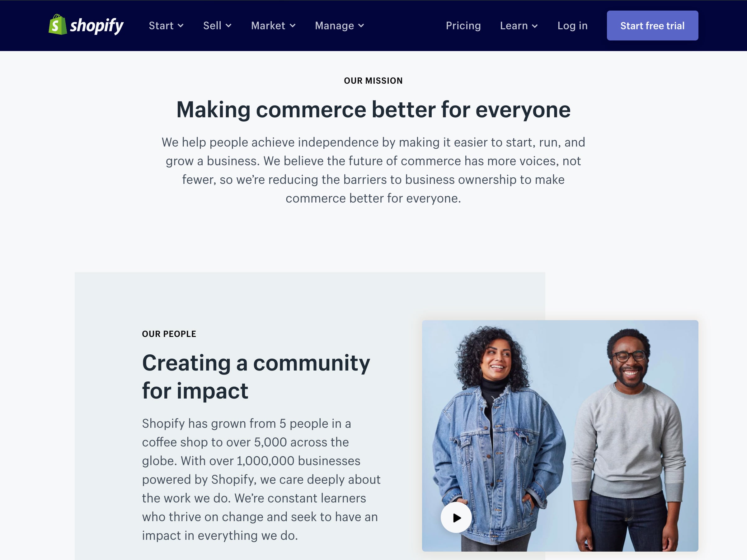Click the Market navigation chevron icon
The width and height of the screenshot is (747, 560).
tap(292, 25)
